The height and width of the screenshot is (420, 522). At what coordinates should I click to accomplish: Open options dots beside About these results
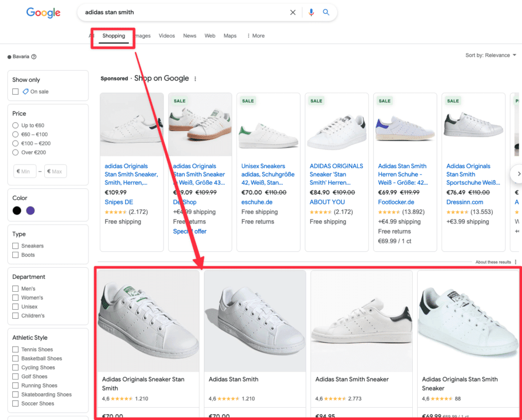pyautogui.click(x=516, y=262)
